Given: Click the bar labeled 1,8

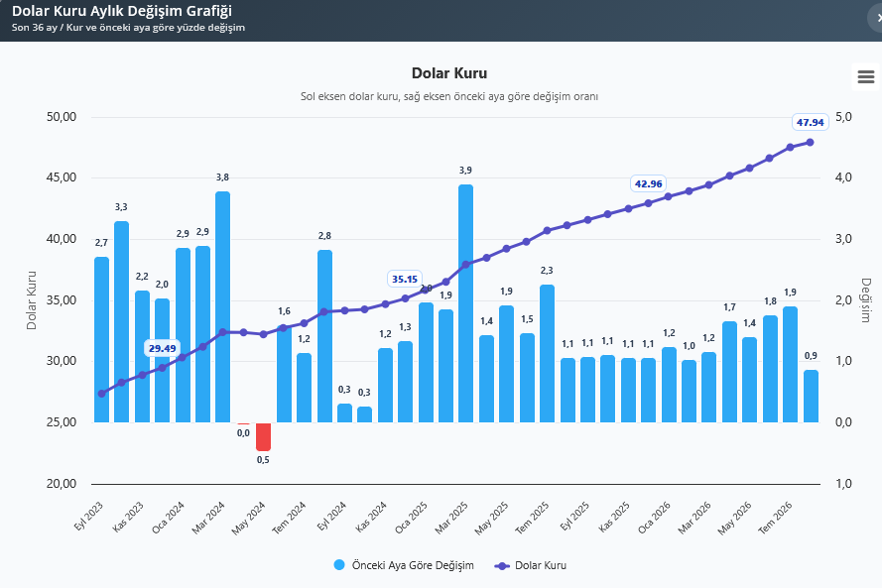Looking at the screenshot, I should click(770, 369).
